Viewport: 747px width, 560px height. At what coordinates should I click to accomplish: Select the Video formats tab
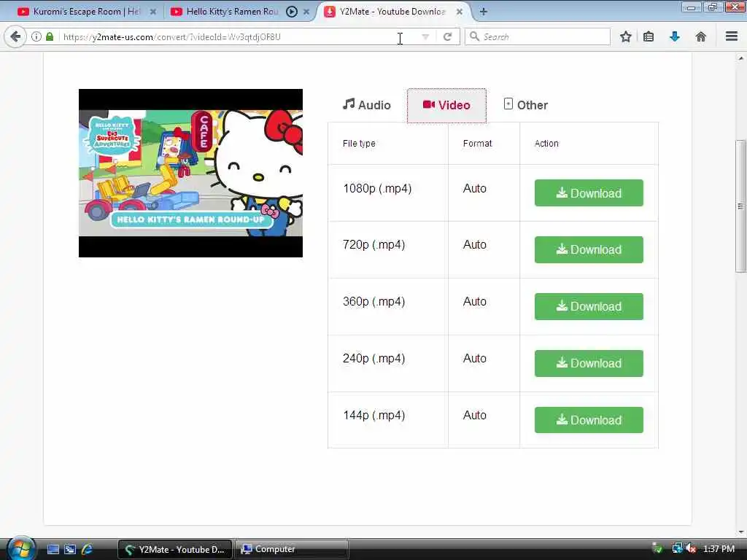click(x=446, y=105)
